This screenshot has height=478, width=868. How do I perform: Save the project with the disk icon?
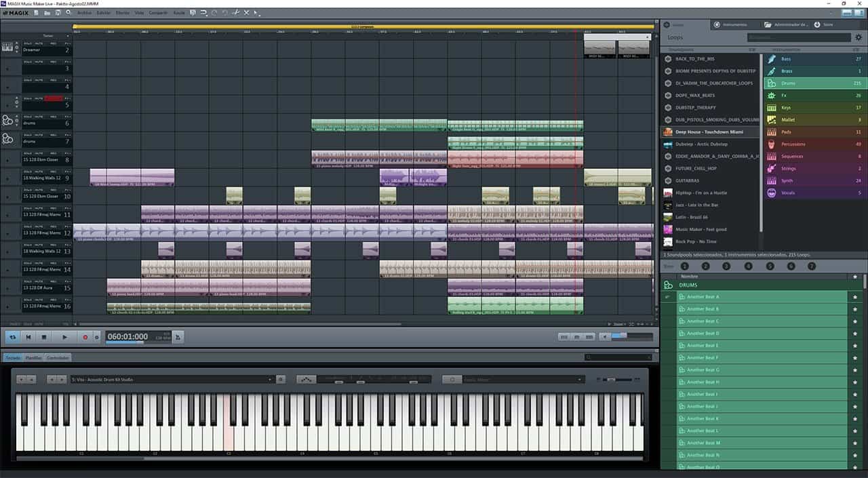point(58,13)
